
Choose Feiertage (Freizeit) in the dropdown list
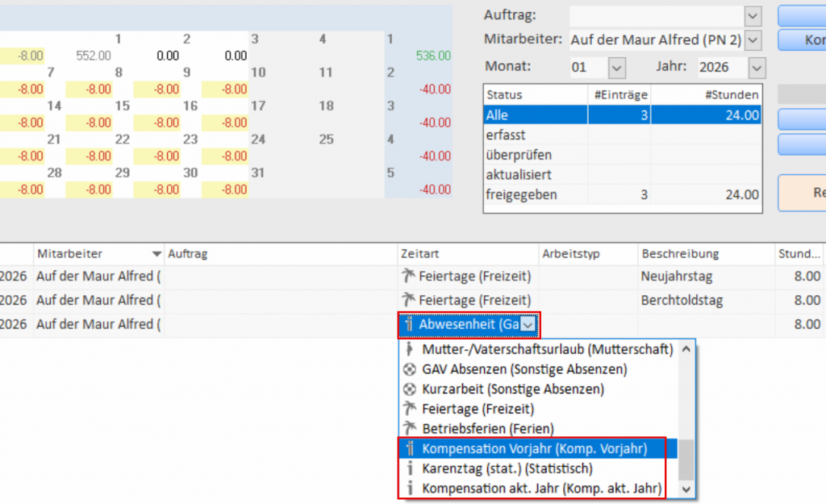(x=478, y=409)
